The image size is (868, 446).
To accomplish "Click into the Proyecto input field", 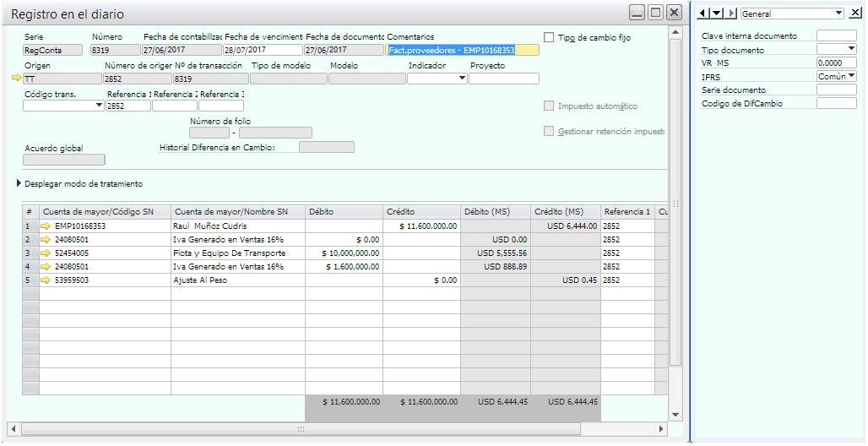I will 503,79.
